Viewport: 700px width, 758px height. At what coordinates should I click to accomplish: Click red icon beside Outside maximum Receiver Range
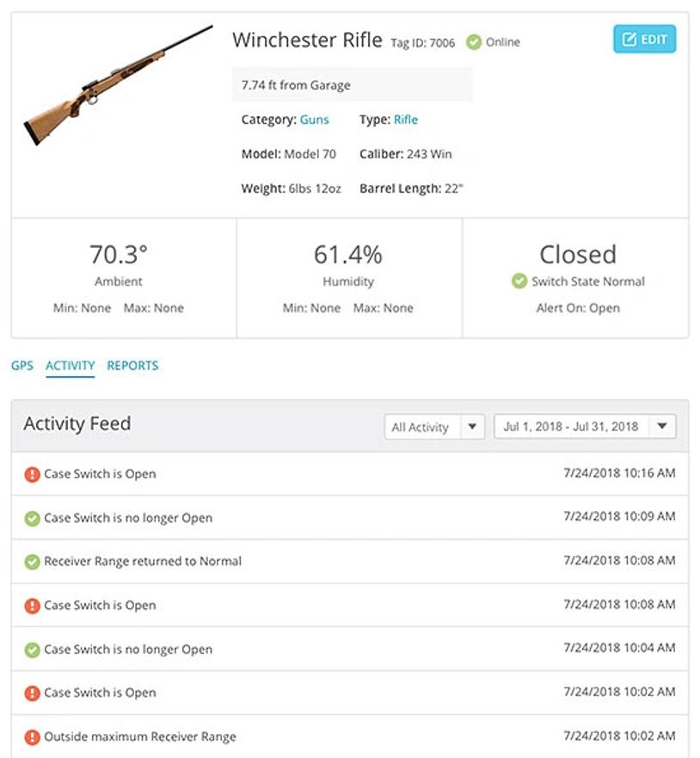[x=32, y=737]
